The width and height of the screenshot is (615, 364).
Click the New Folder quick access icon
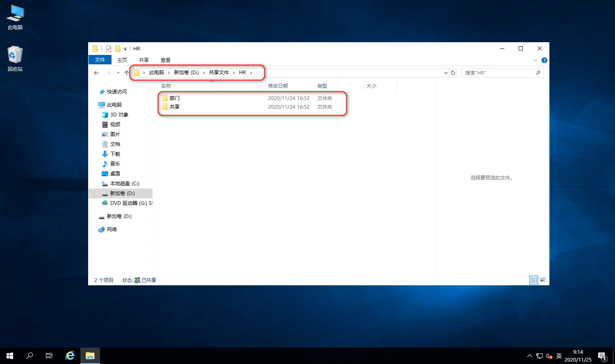(118, 49)
